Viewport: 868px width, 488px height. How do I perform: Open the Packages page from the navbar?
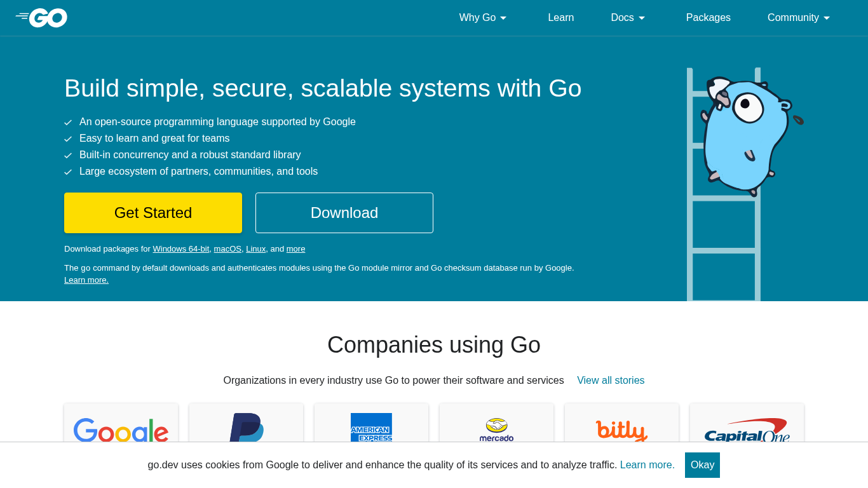[709, 18]
